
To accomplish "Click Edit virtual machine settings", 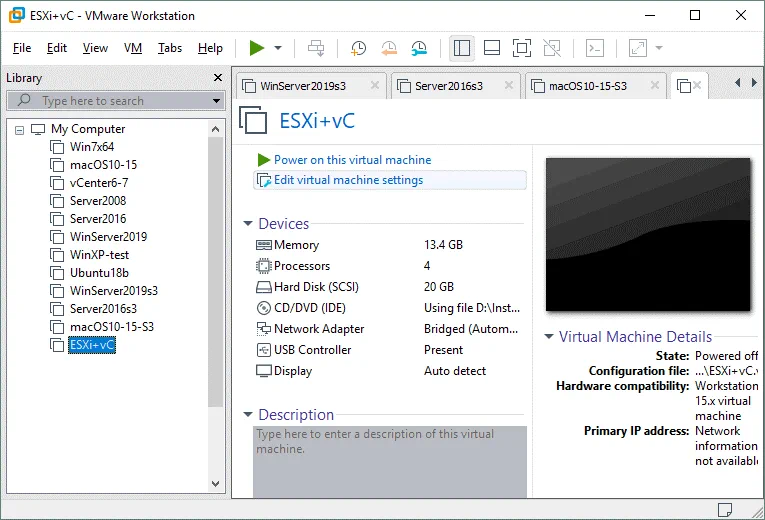I will point(348,180).
